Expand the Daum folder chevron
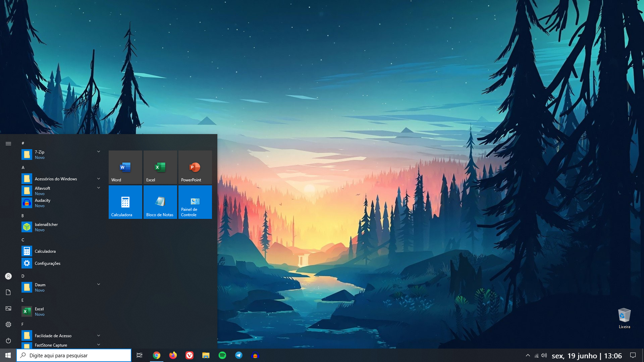The height and width of the screenshot is (362, 644). 99,285
